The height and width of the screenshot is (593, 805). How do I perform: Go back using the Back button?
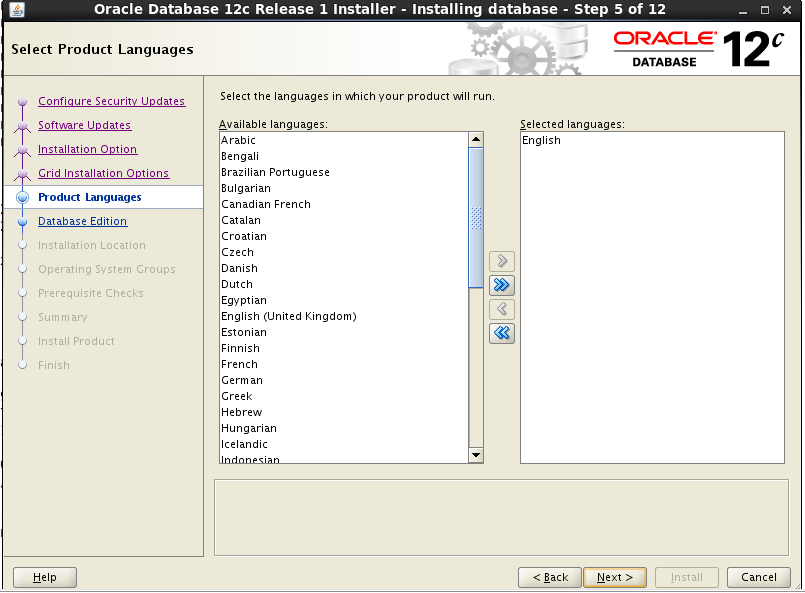(549, 577)
